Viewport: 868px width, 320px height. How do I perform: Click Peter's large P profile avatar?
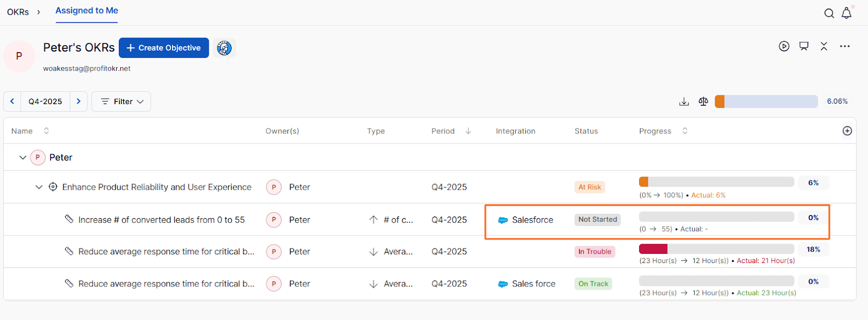(x=19, y=56)
